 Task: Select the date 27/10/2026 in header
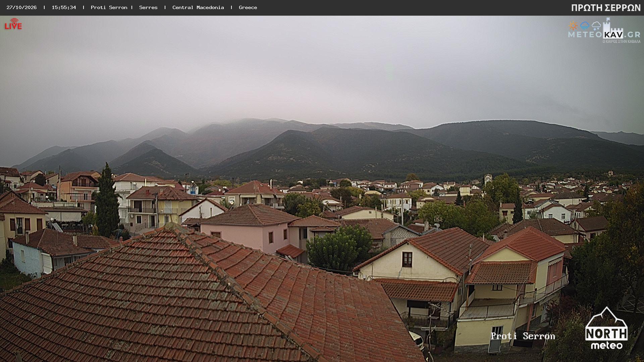point(21,7)
